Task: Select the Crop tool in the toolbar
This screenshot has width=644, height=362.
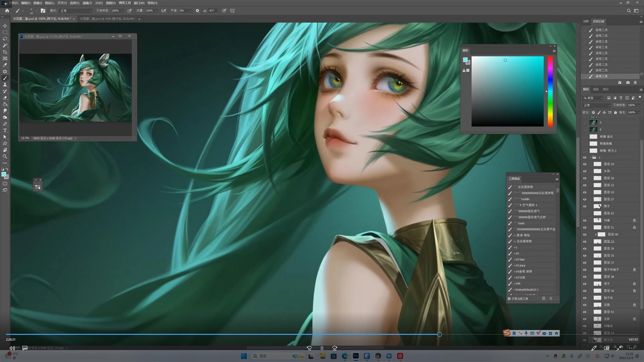Action: coord(5,52)
